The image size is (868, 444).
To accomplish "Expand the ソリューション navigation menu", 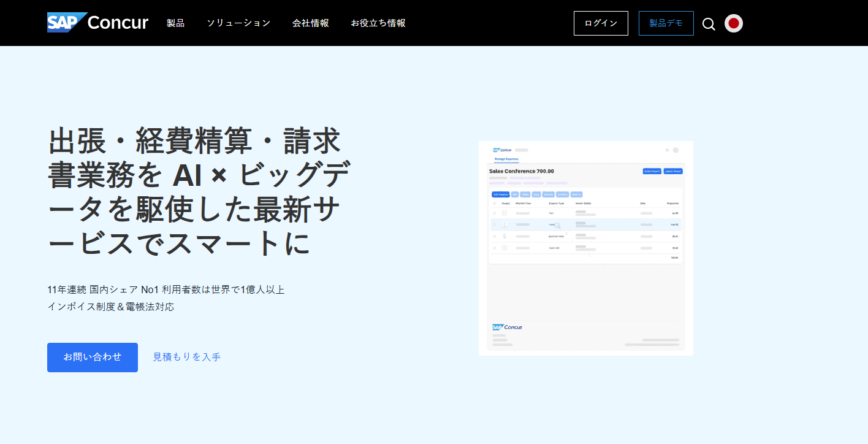I will (238, 23).
